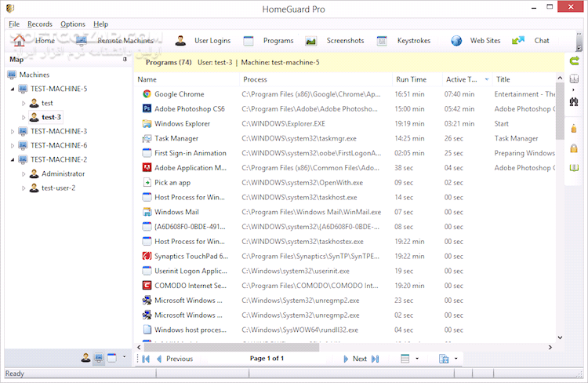View captured Screenshots
The width and height of the screenshot is (588, 383).
click(x=335, y=41)
